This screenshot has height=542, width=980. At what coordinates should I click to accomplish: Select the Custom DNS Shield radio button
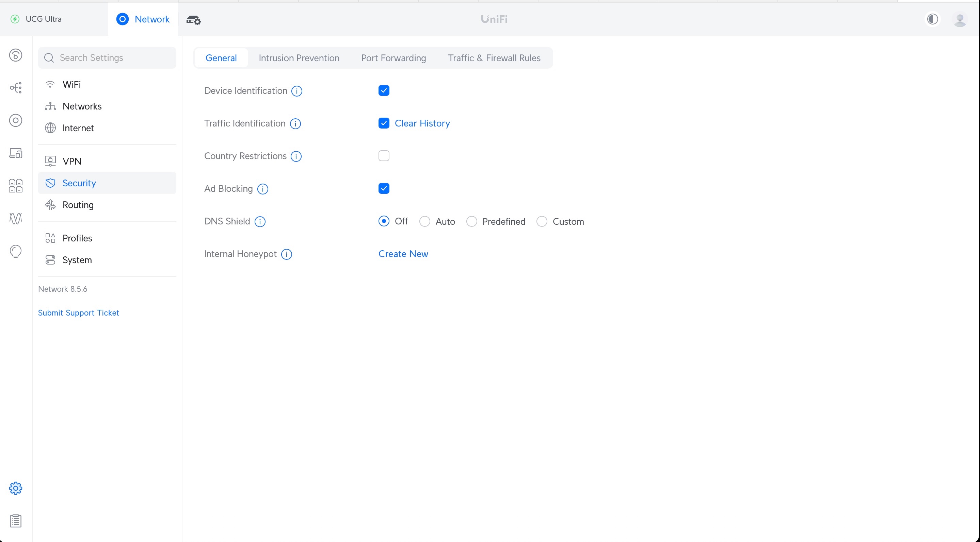click(542, 222)
